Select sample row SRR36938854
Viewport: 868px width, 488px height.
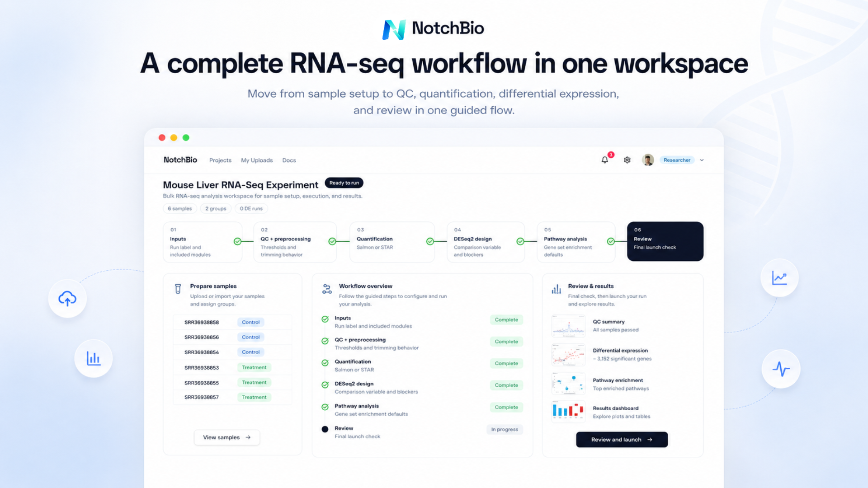[232, 352]
